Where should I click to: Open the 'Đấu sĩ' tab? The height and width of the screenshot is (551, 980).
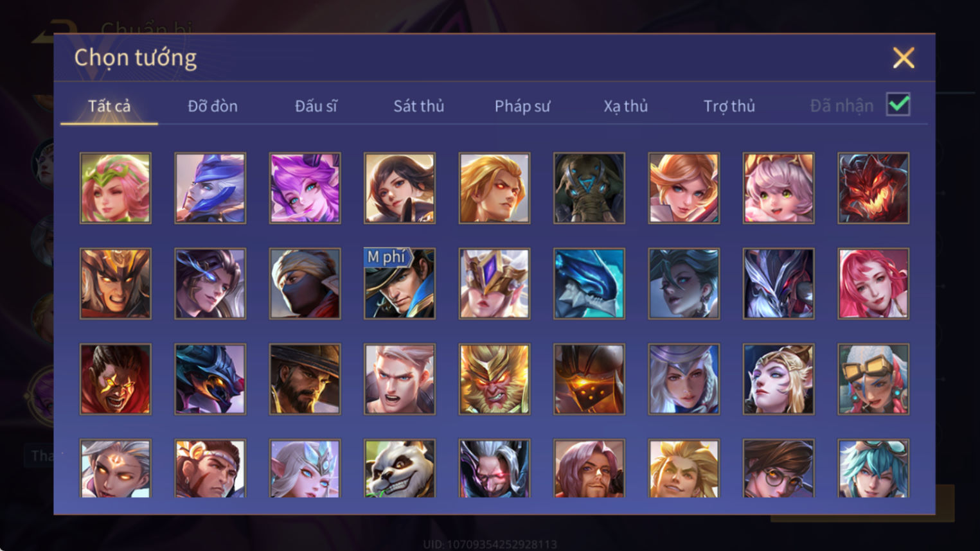(316, 106)
